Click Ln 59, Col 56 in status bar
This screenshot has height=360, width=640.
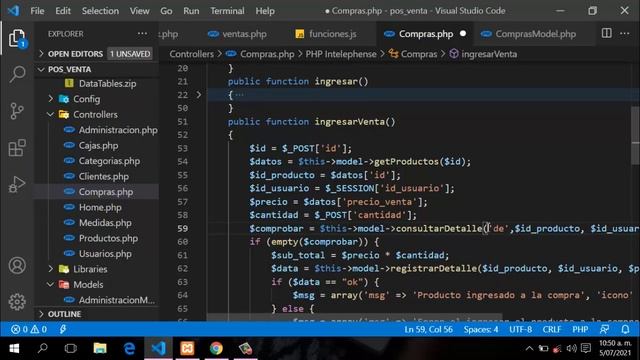428,329
